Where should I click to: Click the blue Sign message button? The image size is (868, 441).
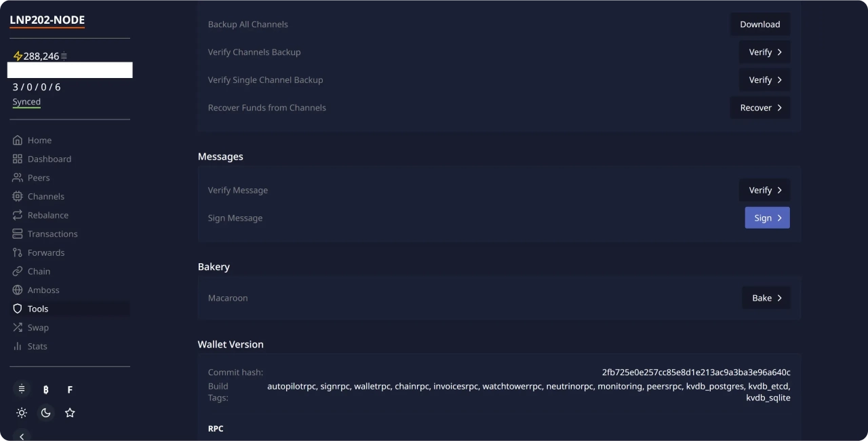[767, 218]
